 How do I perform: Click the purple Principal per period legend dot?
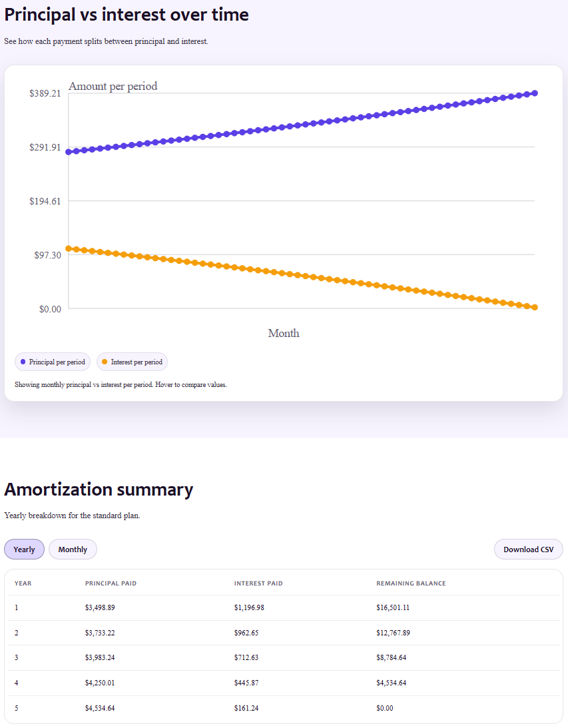[x=23, y=362]
